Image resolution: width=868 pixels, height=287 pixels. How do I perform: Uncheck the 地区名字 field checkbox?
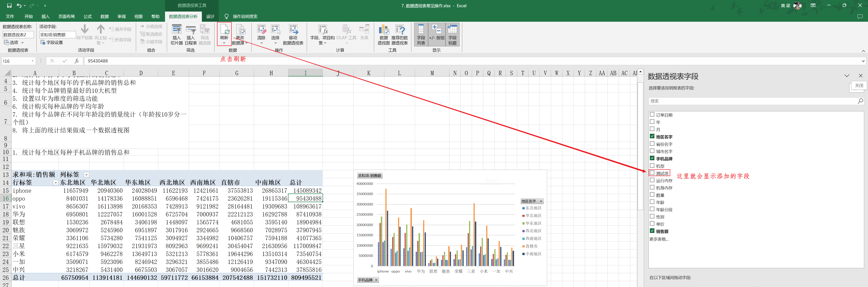[652, 136]
